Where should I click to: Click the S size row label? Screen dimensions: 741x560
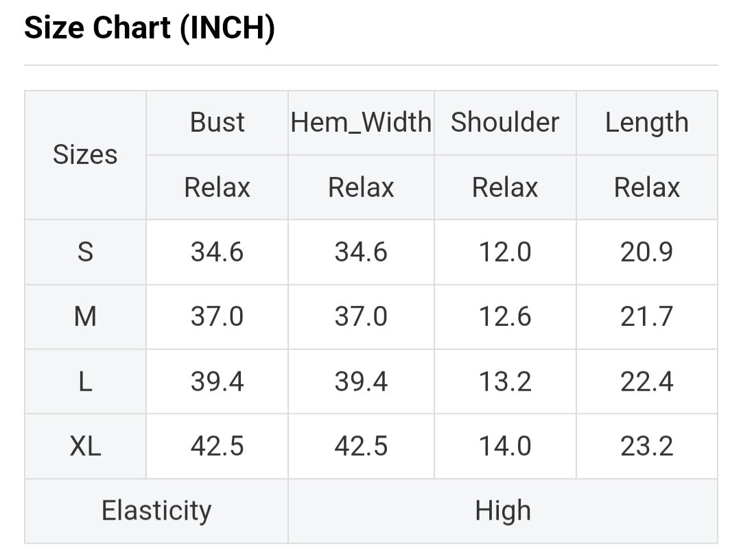tap(85, 253)
